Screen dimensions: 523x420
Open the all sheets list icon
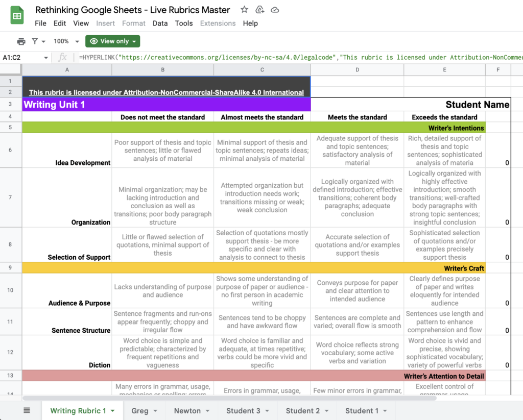coord(27,410)
